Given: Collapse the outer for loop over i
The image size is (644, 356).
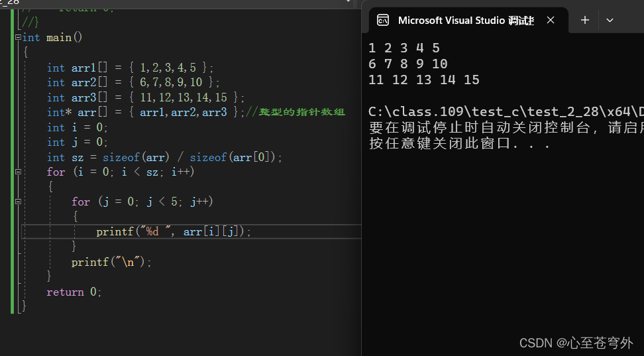Looking at the screenshot, I should [18, 172].
